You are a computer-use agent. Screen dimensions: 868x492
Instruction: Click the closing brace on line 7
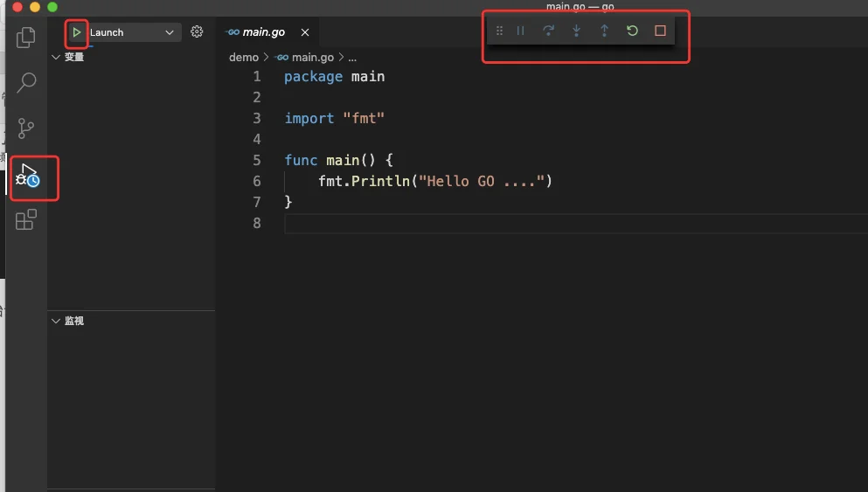[x=288, y=202]
